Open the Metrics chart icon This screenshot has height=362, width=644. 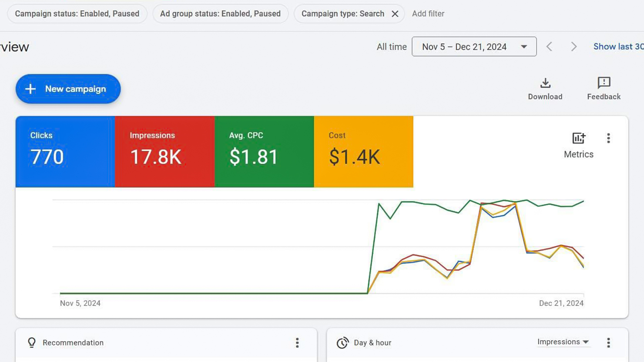tap(578, 139)
